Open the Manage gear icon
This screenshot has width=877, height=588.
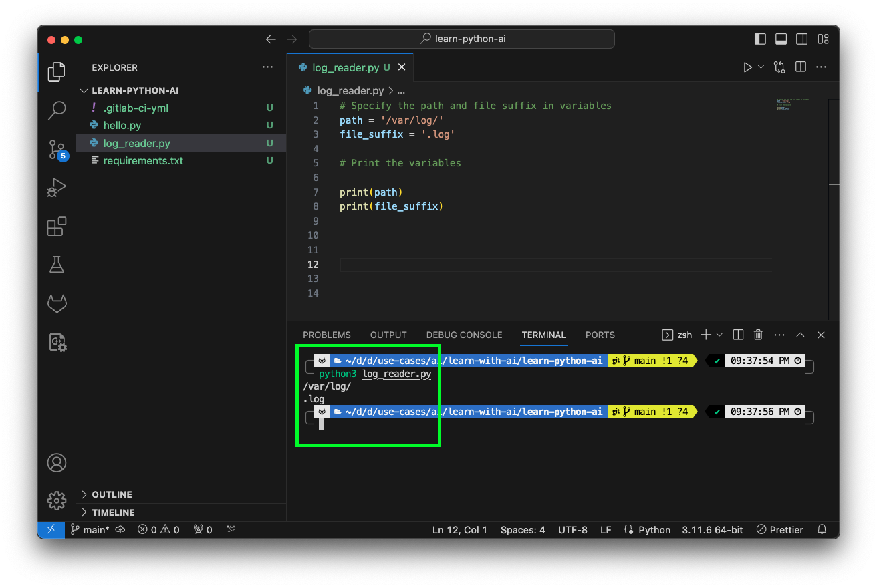57,500
